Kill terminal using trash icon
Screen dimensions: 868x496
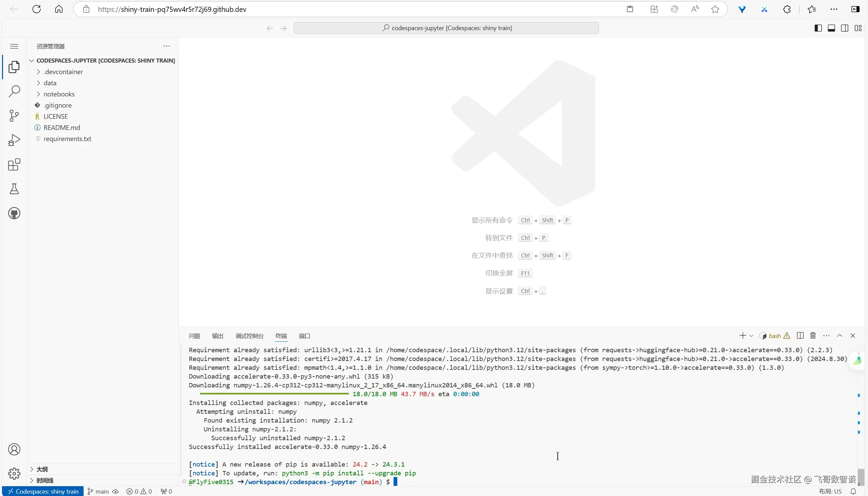(x=813, y=336)
